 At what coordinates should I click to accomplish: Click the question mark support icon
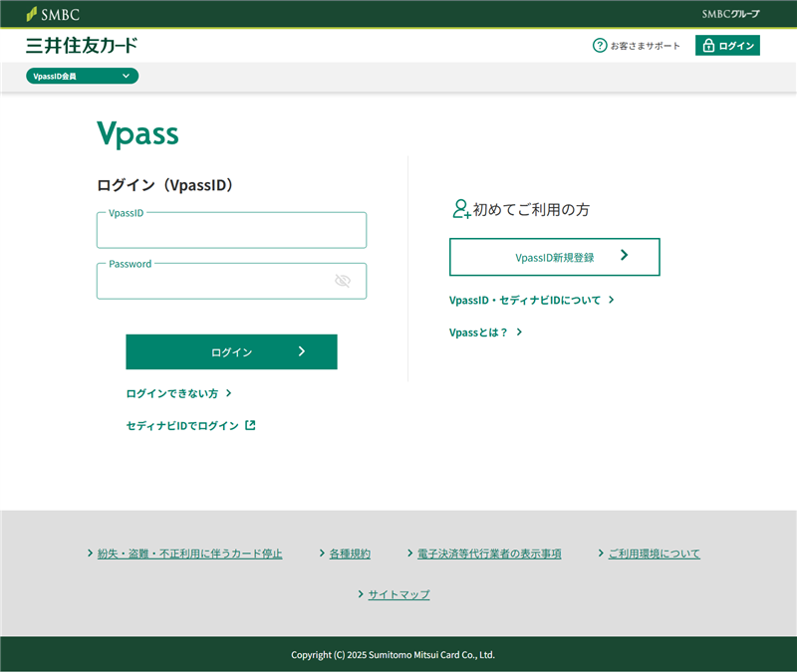(x=600, y=46)
